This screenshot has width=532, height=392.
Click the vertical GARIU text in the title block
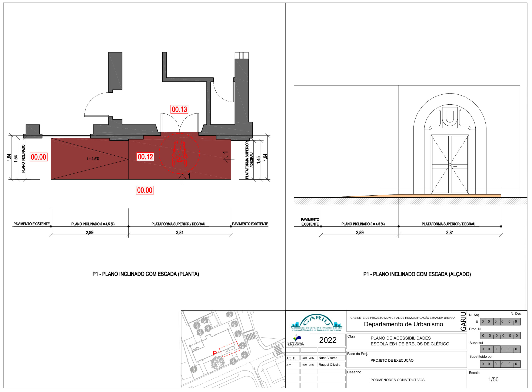[x=463, y=321]
